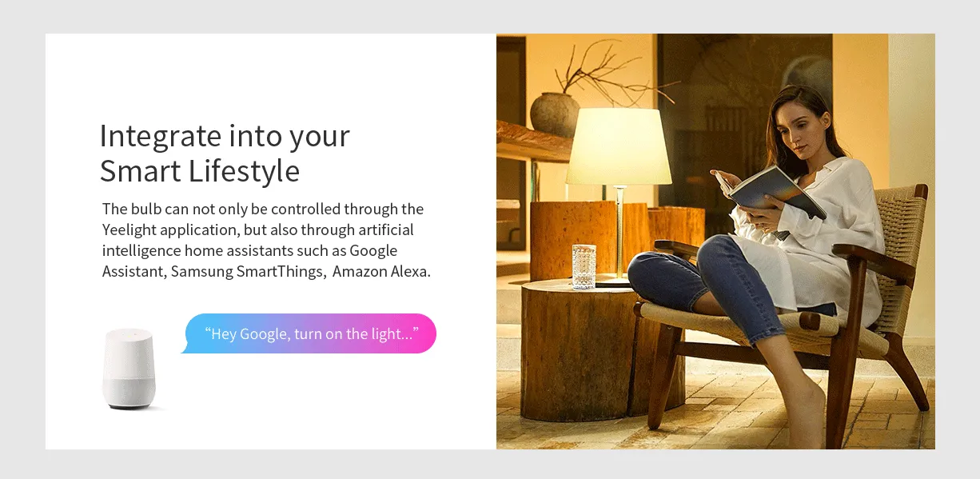Click the glowing table lamp shade
The image size is (980, 479).
click(619, 146)
